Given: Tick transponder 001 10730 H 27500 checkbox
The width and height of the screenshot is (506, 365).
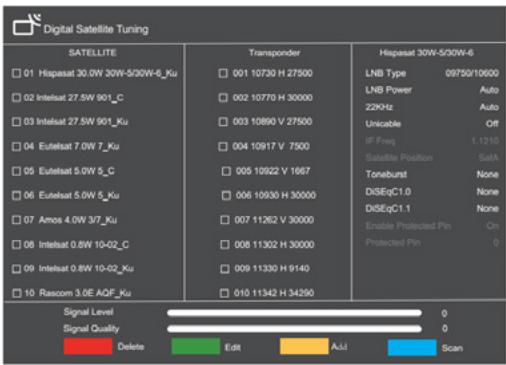Looking at the screenshot, I should (x=223, y=73).
